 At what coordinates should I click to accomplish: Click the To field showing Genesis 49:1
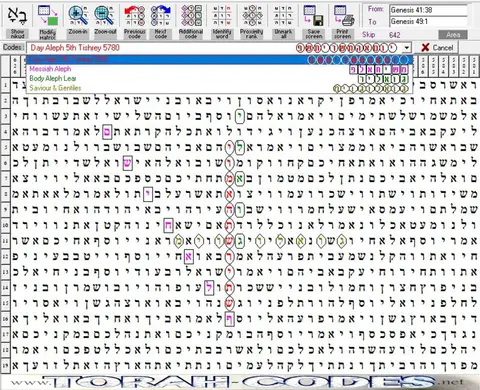click(428, 22)
